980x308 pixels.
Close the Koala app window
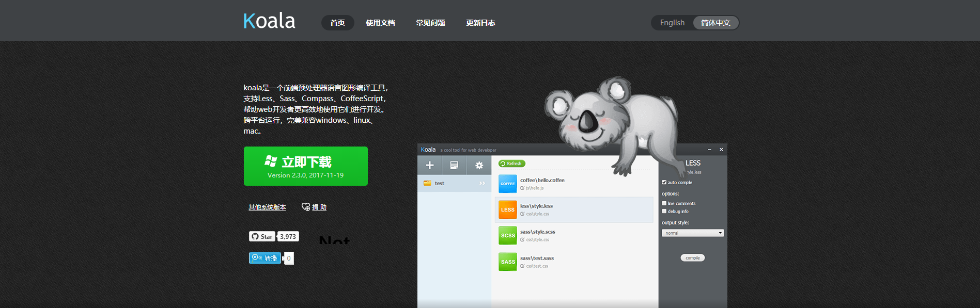coord(721,150)
